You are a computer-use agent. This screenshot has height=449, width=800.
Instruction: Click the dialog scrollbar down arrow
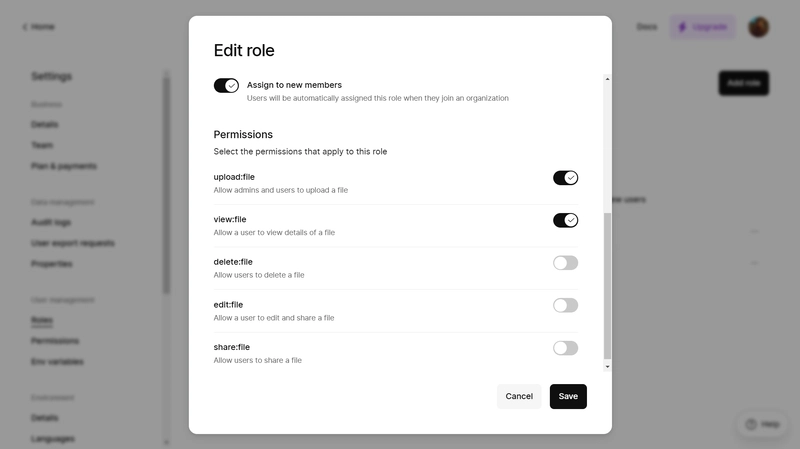click(x=607, y=366)
